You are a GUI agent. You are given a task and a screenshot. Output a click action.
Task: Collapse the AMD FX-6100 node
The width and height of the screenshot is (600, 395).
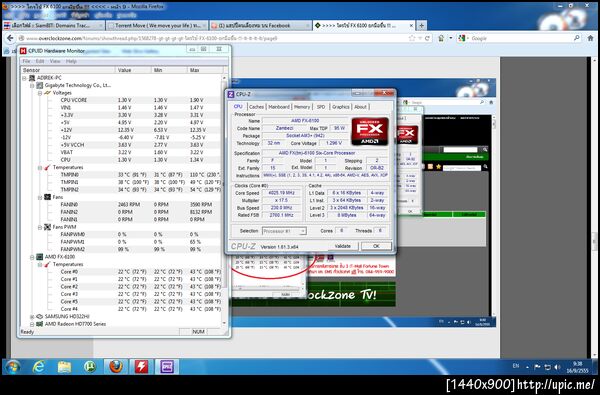pos(32,257)
